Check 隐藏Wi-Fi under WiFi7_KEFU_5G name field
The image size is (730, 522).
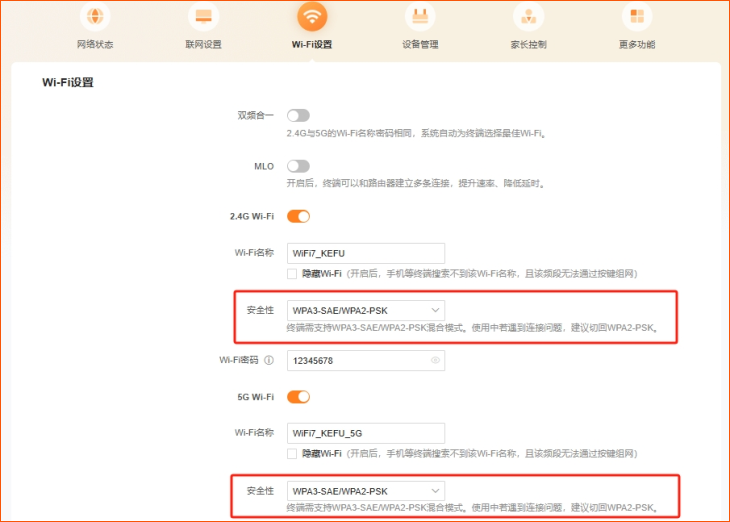(x=292, y=454)
